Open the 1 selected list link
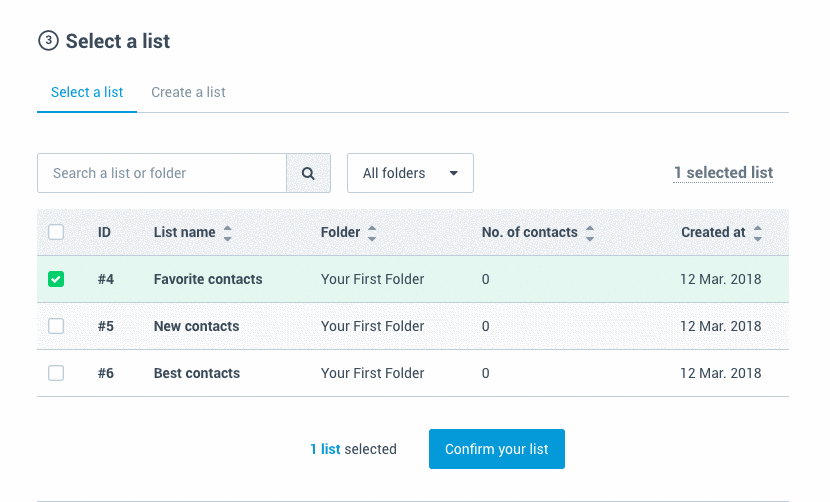 pyautogui.click(x=723, y=173)
